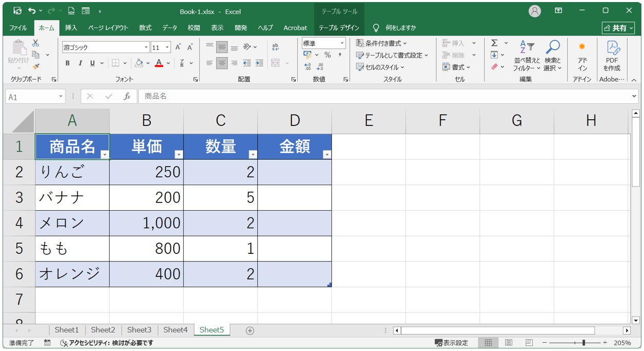Click the insert function fx icon
Viewport: 644px width, 351px height.
click(x=127, y=96)
